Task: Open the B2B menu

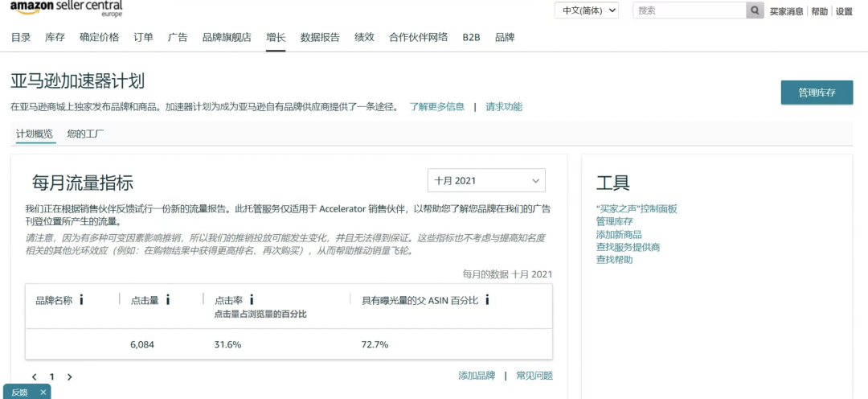Action: [472, 38]
